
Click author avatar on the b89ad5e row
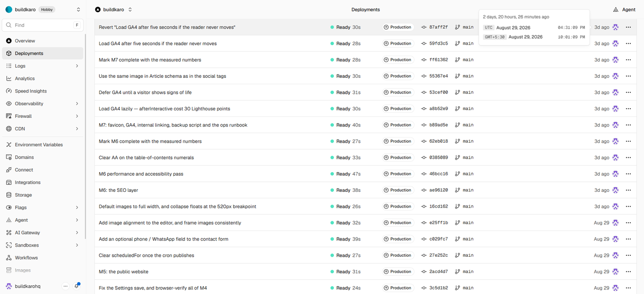(615, 125)
